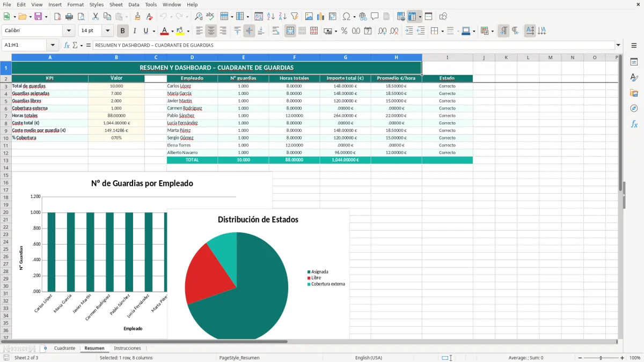The width and height of the screenshot is (644, 362).
Task: Select column D header
Action: [x=192, y=57]
